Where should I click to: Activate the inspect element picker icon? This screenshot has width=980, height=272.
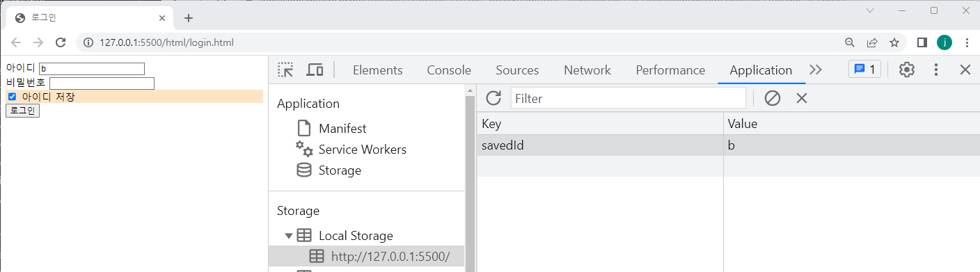pos(285,70)
